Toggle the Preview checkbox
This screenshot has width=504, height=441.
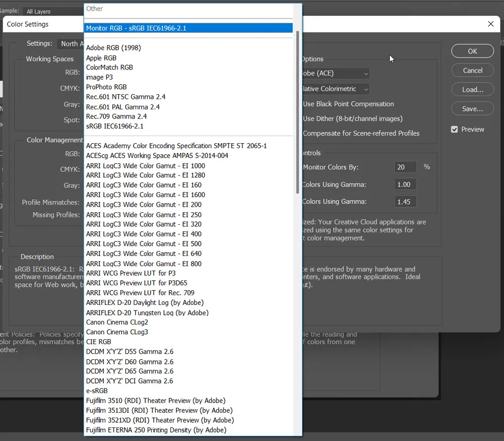pyautogui.click(x=455, y=130)
